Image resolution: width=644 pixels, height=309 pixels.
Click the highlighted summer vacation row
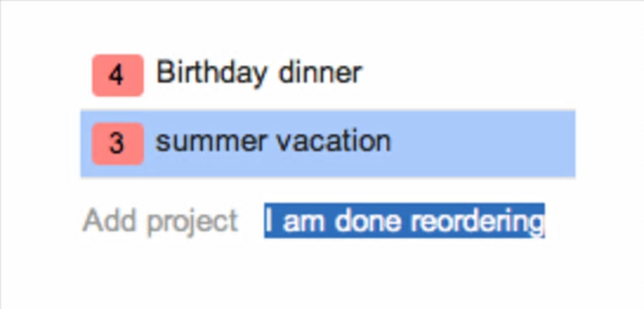(327, 143)
